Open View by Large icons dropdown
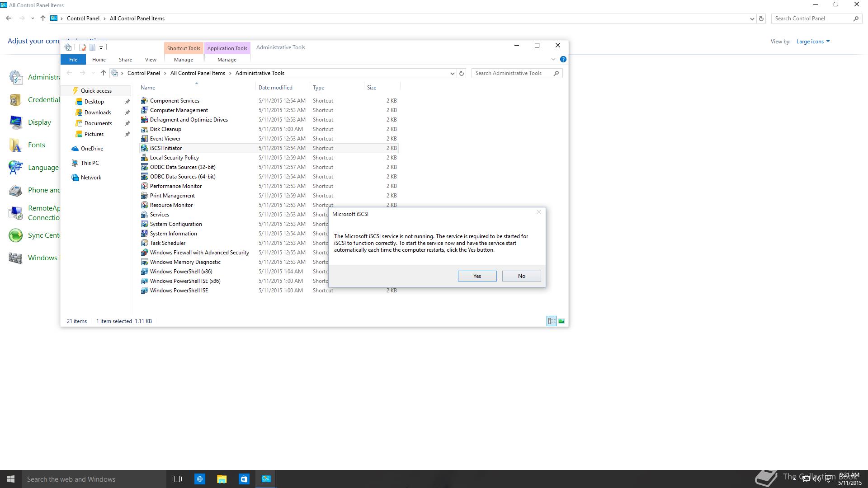868x488 pixels. click(x=813, y=42)
